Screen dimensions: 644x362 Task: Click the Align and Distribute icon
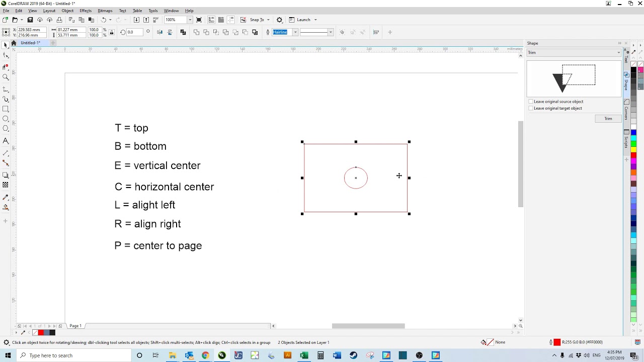pos(376,32)
